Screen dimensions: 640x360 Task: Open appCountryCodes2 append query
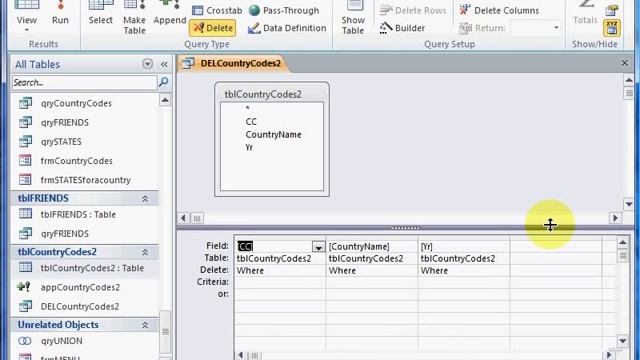click(80, 287)
